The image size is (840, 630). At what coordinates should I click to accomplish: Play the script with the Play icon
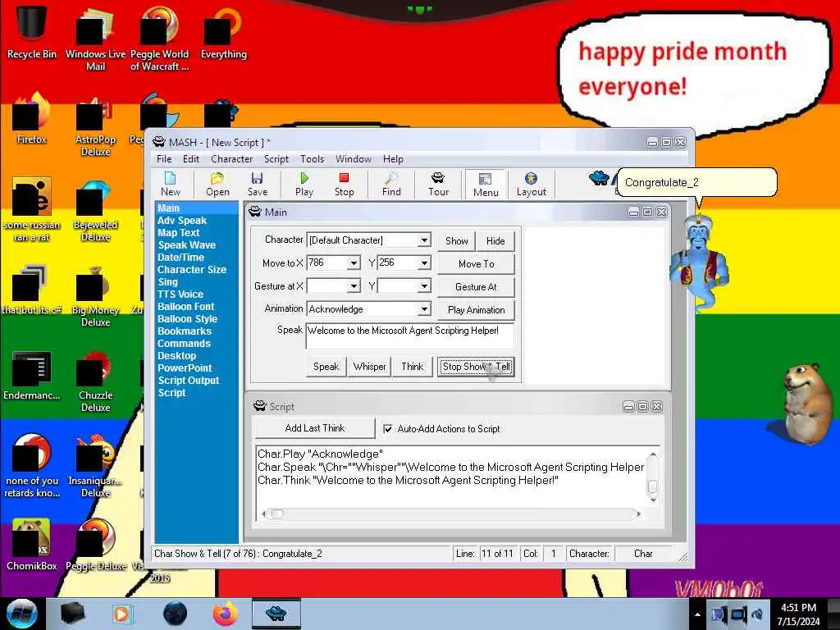(304, 185)
